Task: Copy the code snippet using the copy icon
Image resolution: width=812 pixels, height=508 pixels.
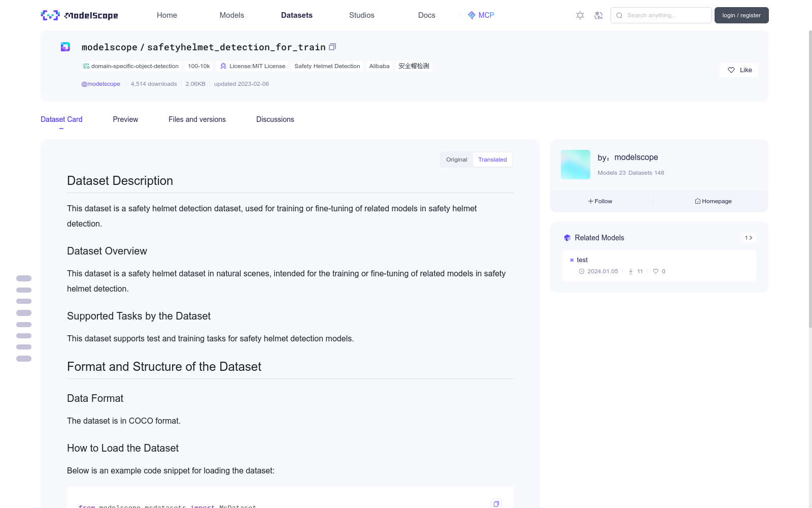Action: click(x=496, y=503)
